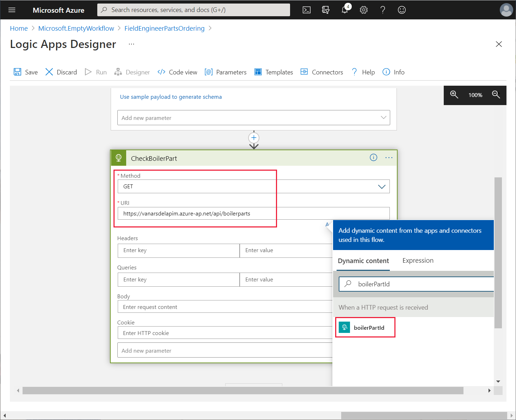Click the horizontal designer scrollbar
Image resolution: width=516 pixels, height=420 pixels.
tap(242, 390)
